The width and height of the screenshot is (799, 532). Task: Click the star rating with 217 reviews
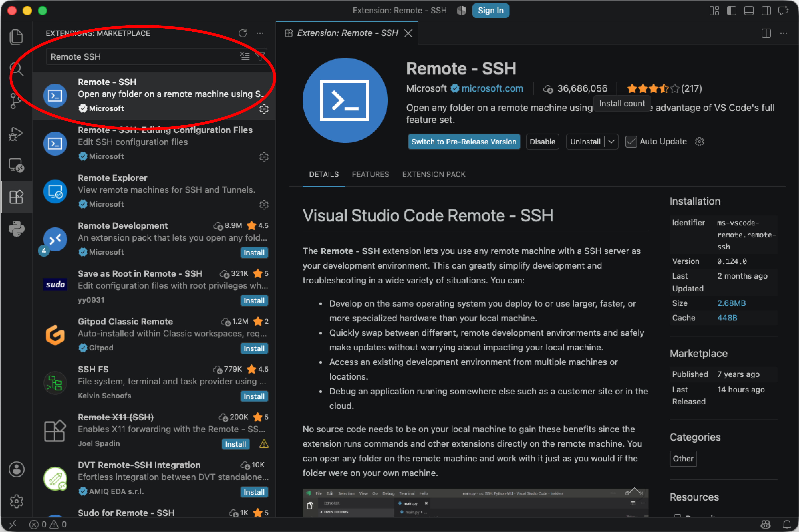[x=664, y=89]
